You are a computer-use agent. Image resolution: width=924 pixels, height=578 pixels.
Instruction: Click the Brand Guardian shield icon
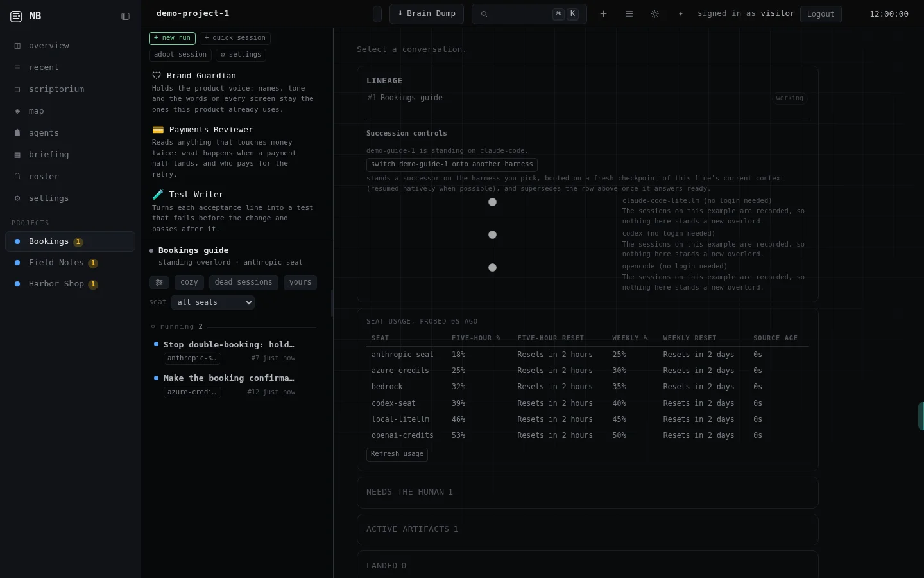click(157, 76)
